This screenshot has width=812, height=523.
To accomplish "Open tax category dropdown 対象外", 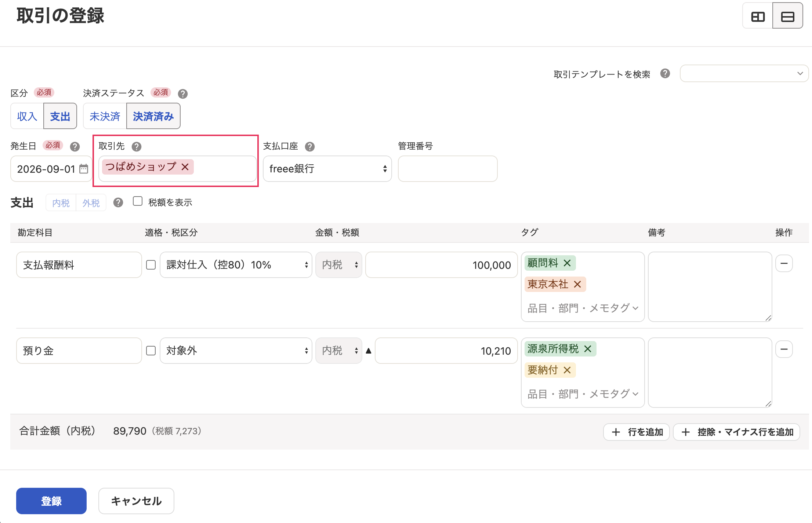I will [236, 351].
